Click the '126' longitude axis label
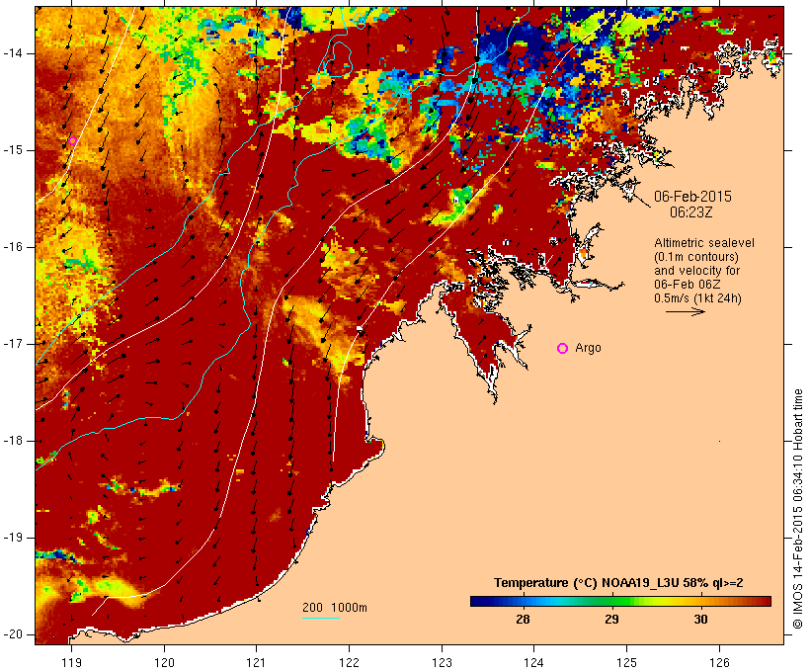 tap(719, 662)
